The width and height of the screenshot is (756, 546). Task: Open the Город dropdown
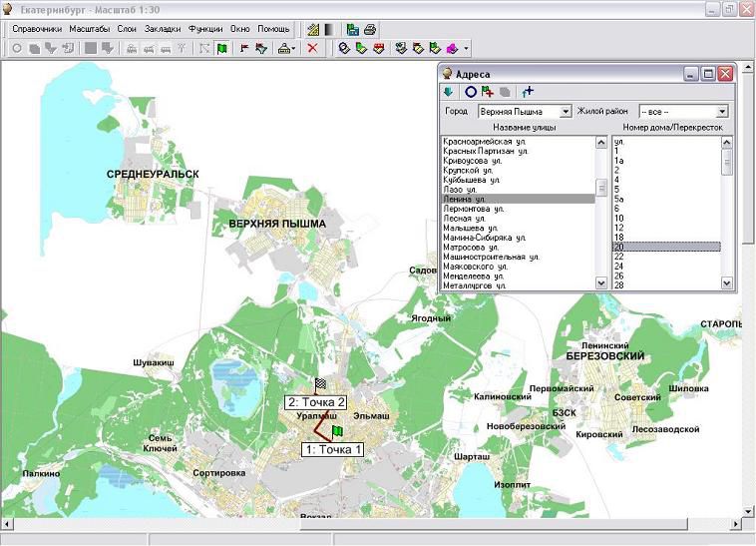566,112
